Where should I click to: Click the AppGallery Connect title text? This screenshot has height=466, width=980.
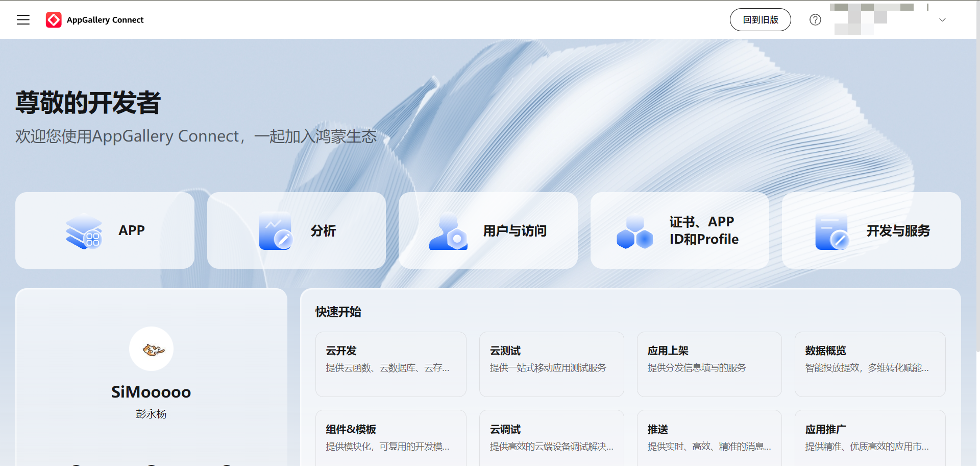tap(105, 20)
